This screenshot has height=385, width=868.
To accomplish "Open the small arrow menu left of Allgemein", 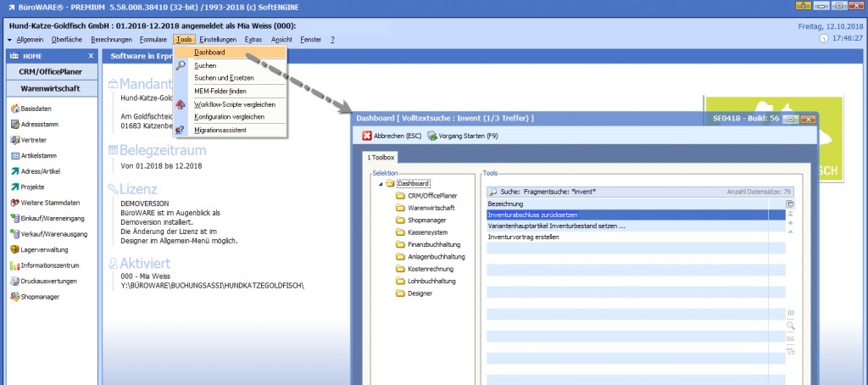I will coord(9,40).
